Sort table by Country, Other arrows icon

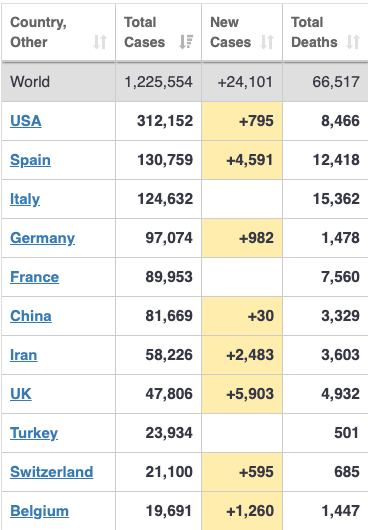coord(100,42)
